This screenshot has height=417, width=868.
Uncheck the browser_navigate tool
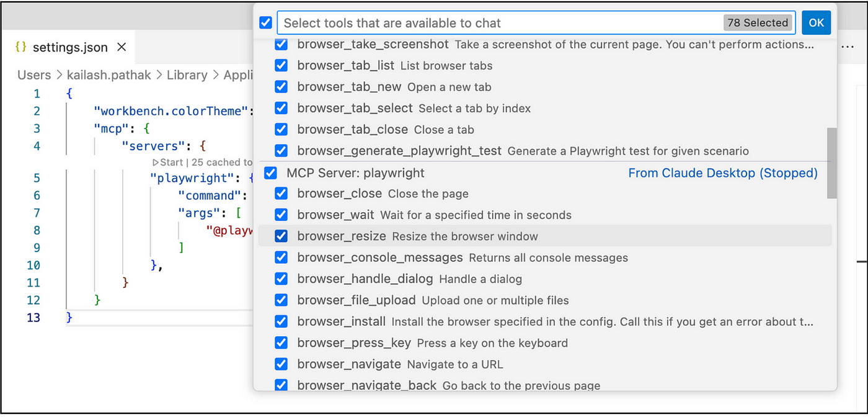click(281, 364)
